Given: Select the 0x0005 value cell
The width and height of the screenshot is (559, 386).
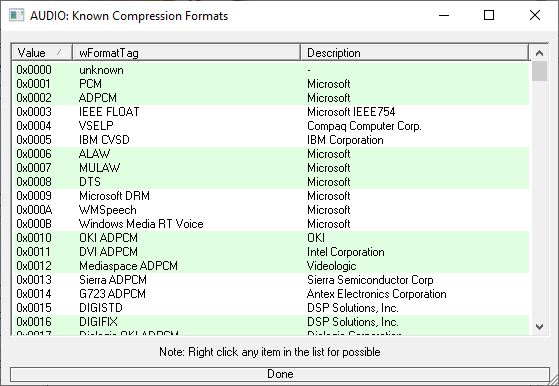Looking at the screenshot, I should point(34,140).
